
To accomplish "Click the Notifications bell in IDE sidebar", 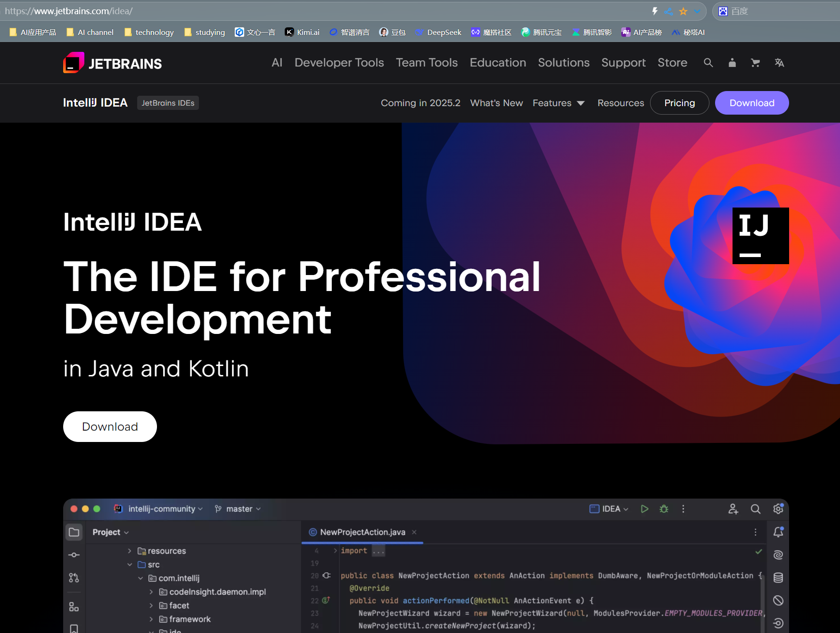I will pyautogui.click(x=778, y=532).
